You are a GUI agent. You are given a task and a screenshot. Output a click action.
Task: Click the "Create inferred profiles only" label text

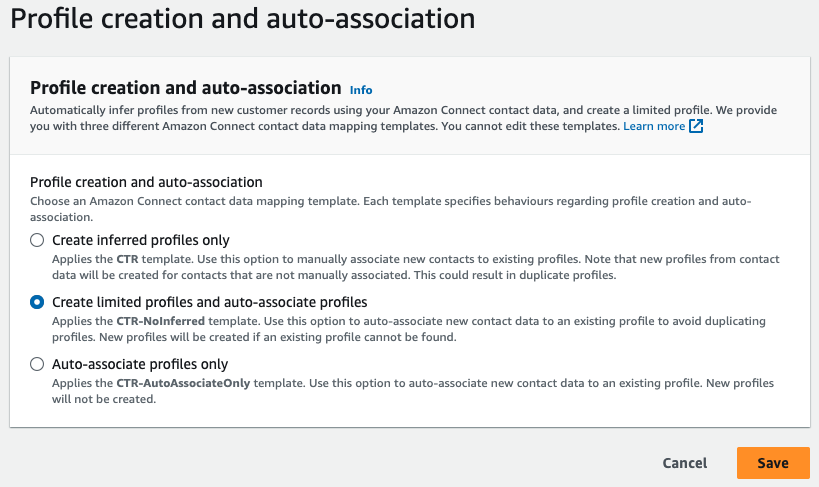[140, 240]
